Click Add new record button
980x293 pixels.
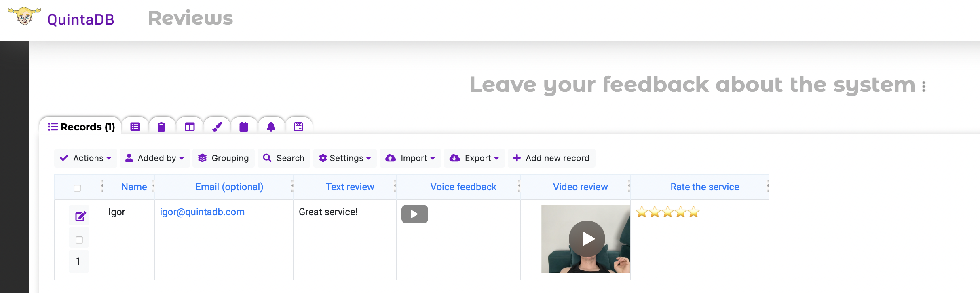coord(551,158)
